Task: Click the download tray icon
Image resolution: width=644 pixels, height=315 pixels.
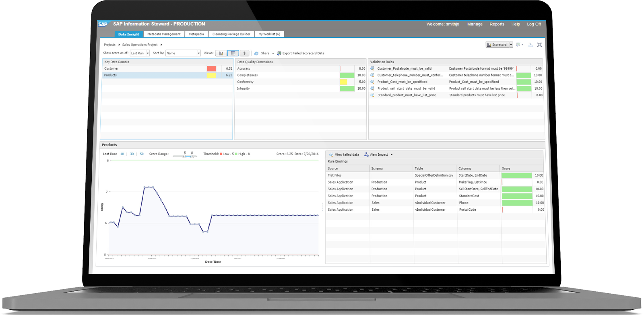Action: tap(530, 45)
